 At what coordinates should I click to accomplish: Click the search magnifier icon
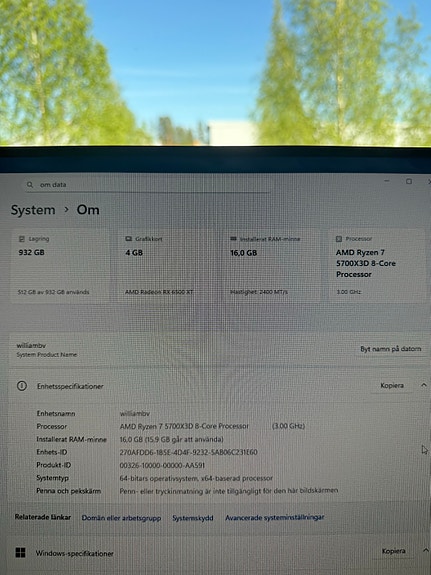30,184
